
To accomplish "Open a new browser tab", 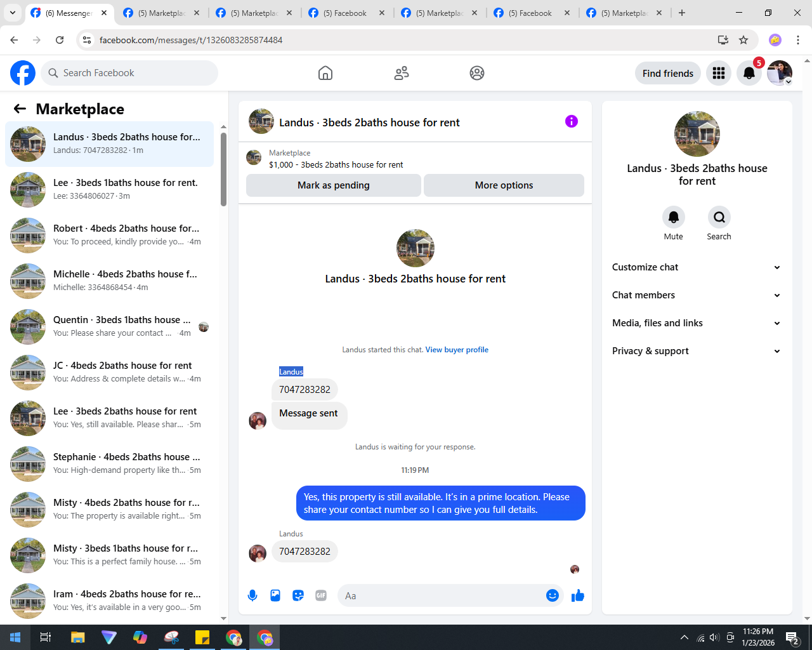I will click(x=682, y=13).
